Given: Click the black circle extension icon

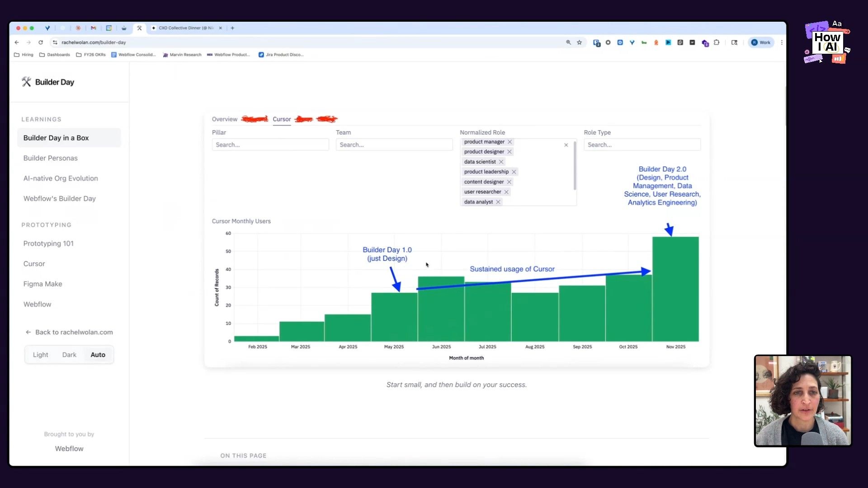Looking at the screenshot, I should point(608,42).
